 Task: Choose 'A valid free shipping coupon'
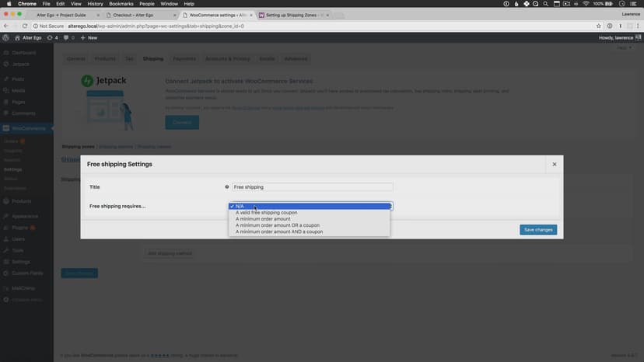pyautogui.click(x=266, y=213)
